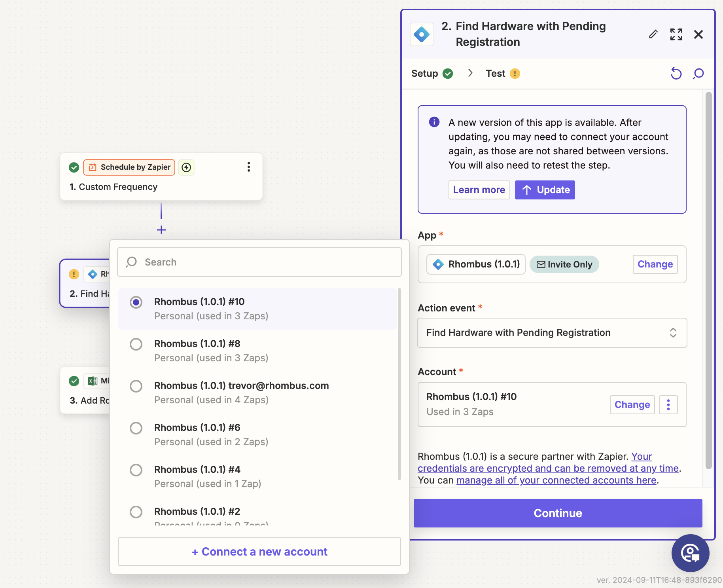Click the Invite Only badge

564,264
